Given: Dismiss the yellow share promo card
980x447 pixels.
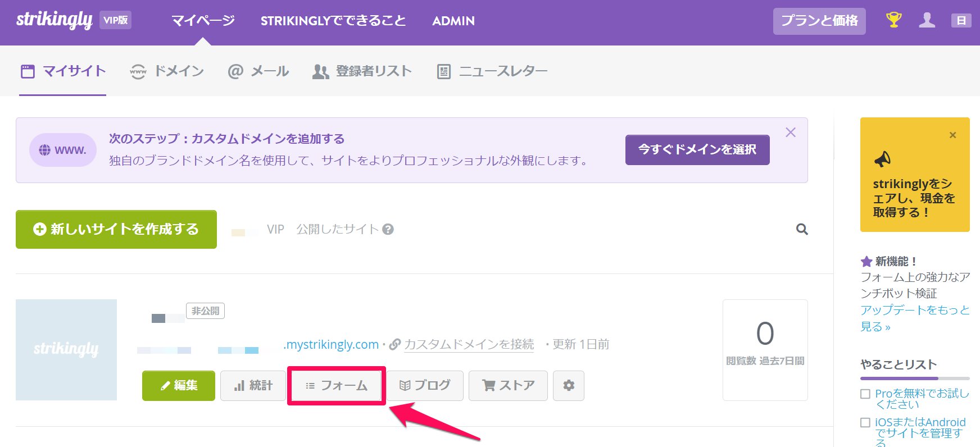Looking at the screenshot, I should (x=952, y=135).
